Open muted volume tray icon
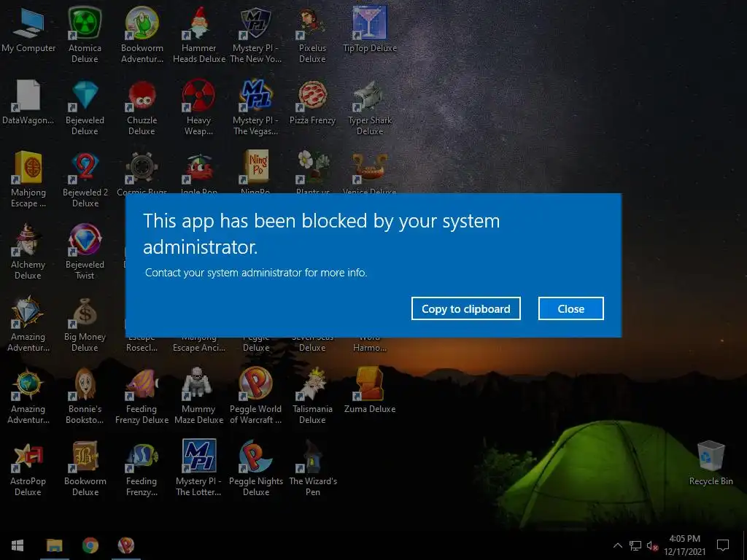747x560 pixels. (x=652, y=545)
